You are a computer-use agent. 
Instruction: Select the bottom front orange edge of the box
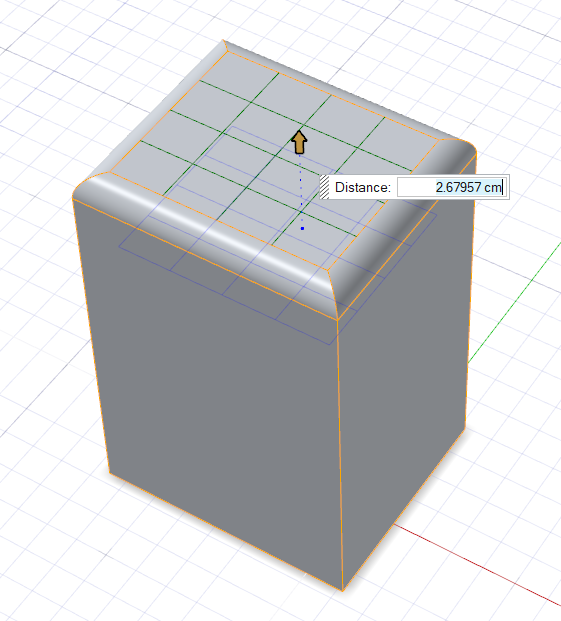(x=226, y=531)
